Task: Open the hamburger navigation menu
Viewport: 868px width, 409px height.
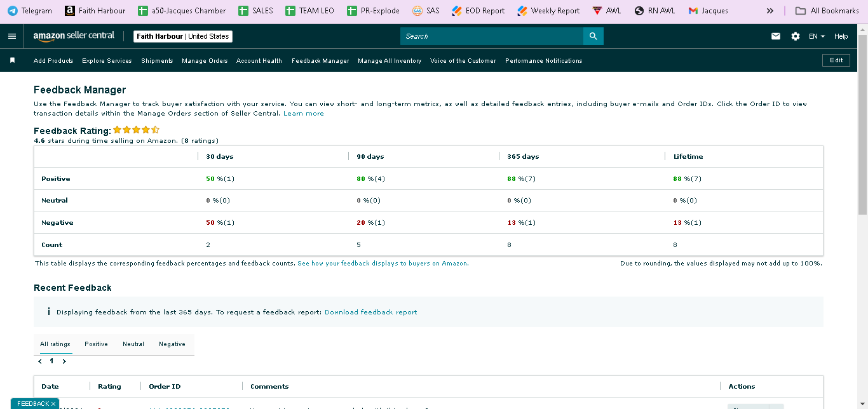Action: 12,36
